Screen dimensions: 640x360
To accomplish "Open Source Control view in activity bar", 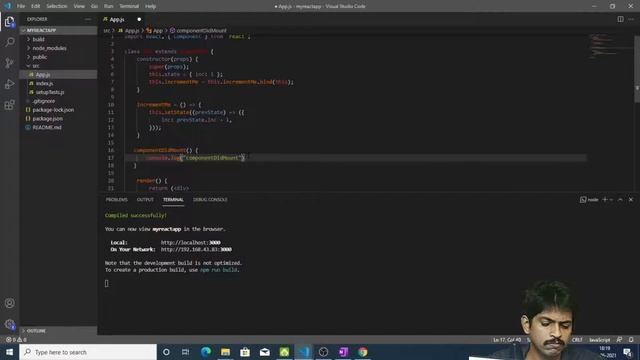I will 9,63.
